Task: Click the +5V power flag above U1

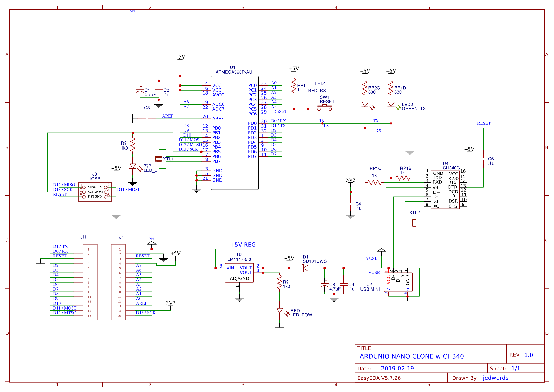Action: [x=180, y=57]
